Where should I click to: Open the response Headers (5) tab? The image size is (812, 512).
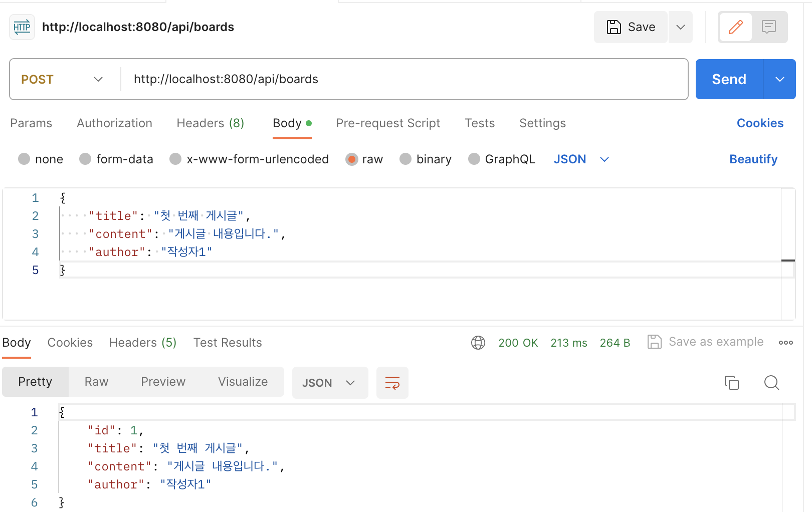pyautogui.click(x=143, y=343)
